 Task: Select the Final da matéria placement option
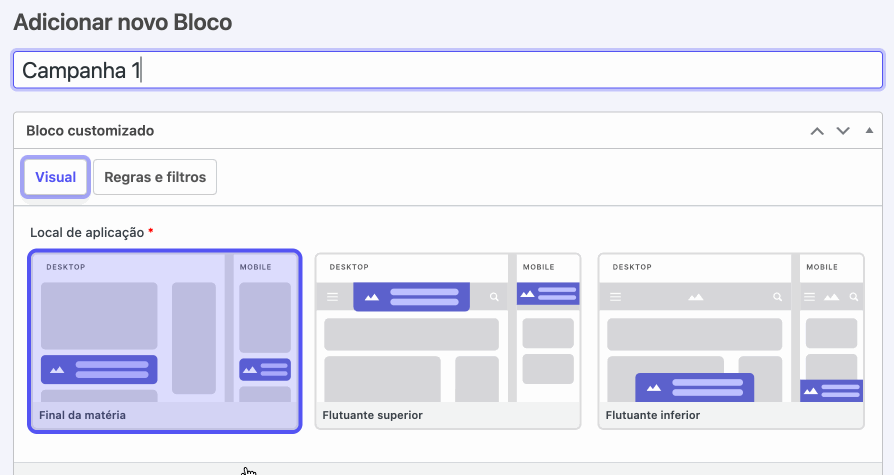click(165, 341)
